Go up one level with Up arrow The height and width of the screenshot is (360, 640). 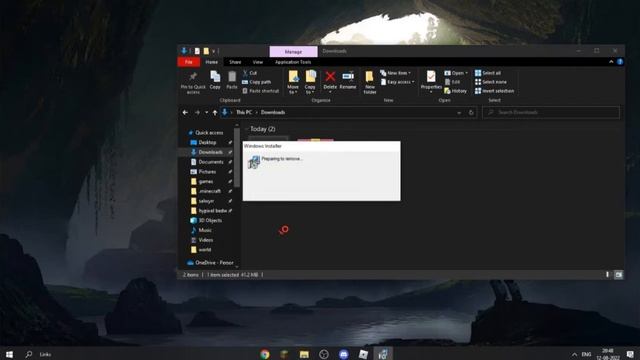[215, 112]
